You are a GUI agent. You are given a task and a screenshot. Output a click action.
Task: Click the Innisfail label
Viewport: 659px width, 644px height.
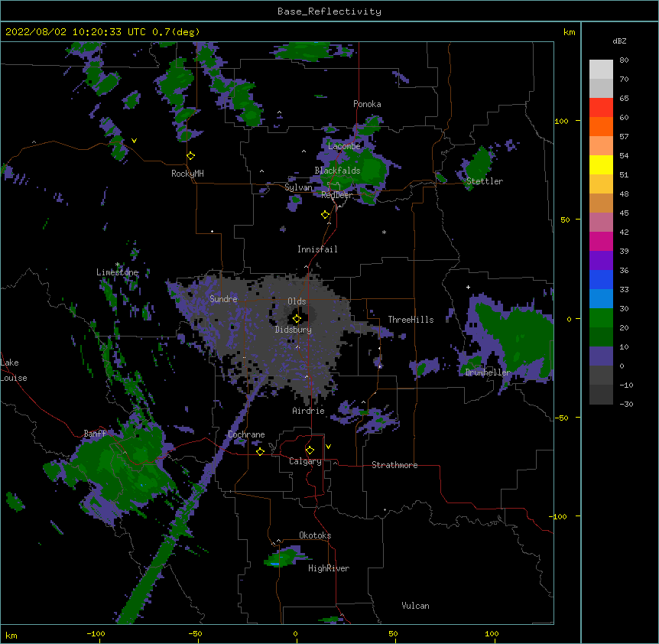pyautogui.click(x=317, y=249)
